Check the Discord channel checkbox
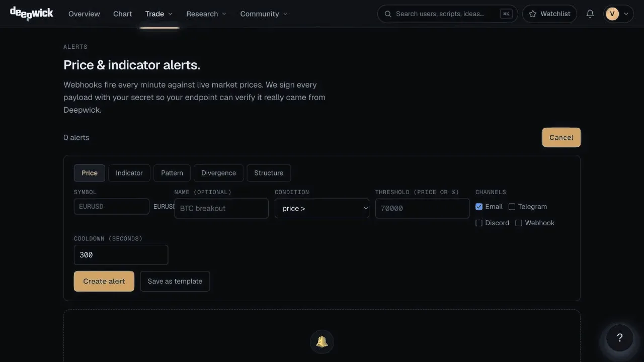The width and height of the screenshot is (644, 362). [479, 223]
